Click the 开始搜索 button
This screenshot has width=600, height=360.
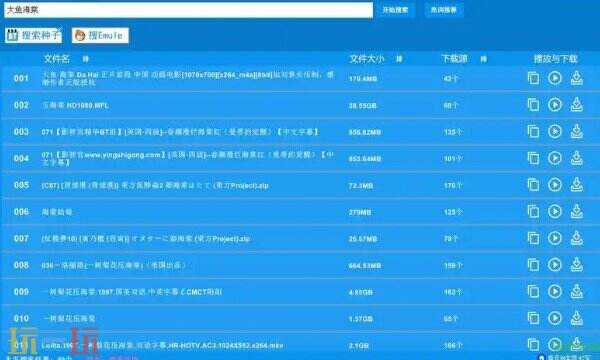(395, 10)
